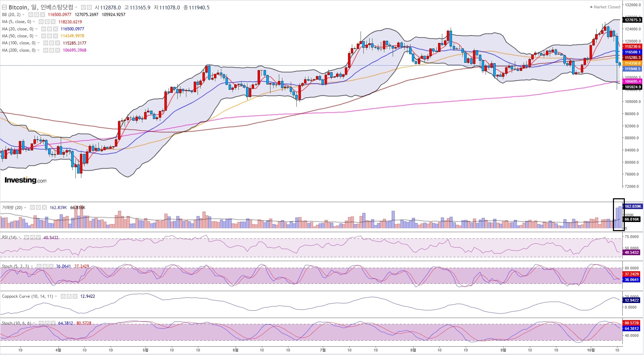Click the 127075.3 upper band price tag
The width and height of the screenshot is (644, 355).
click(x=632, y=20)
